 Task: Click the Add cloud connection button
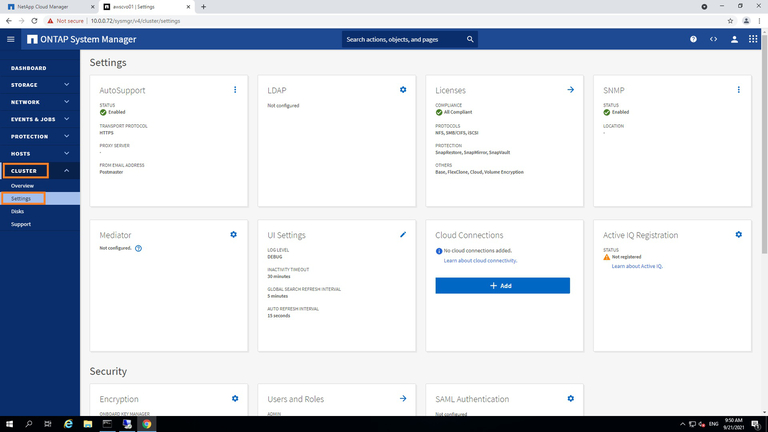coord(502,285)
